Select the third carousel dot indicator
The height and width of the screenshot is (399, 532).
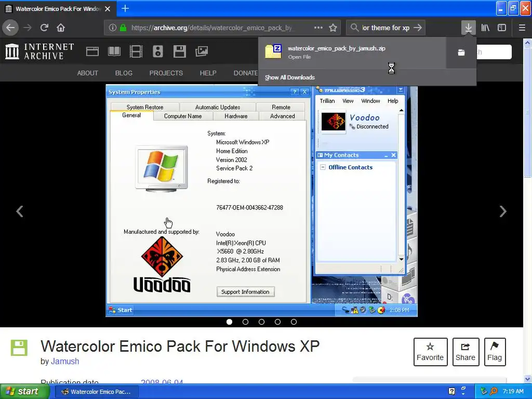tap(262, 322)
